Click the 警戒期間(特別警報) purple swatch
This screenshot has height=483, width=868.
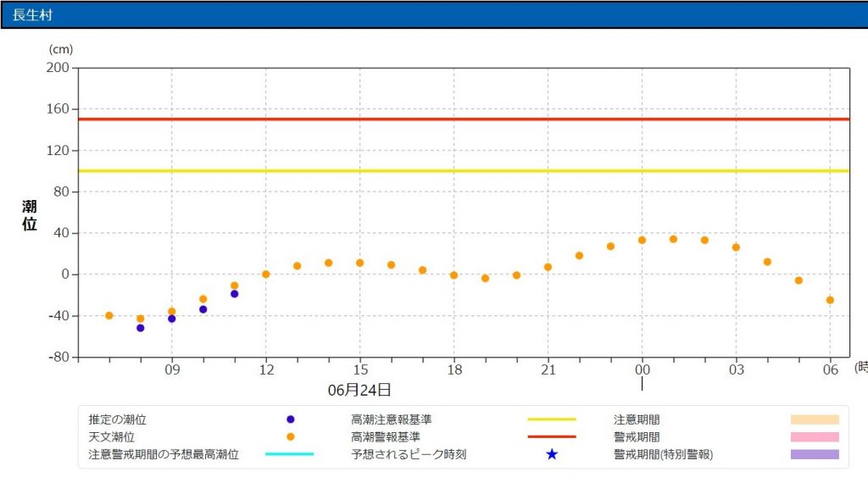[x=815, y=454]
